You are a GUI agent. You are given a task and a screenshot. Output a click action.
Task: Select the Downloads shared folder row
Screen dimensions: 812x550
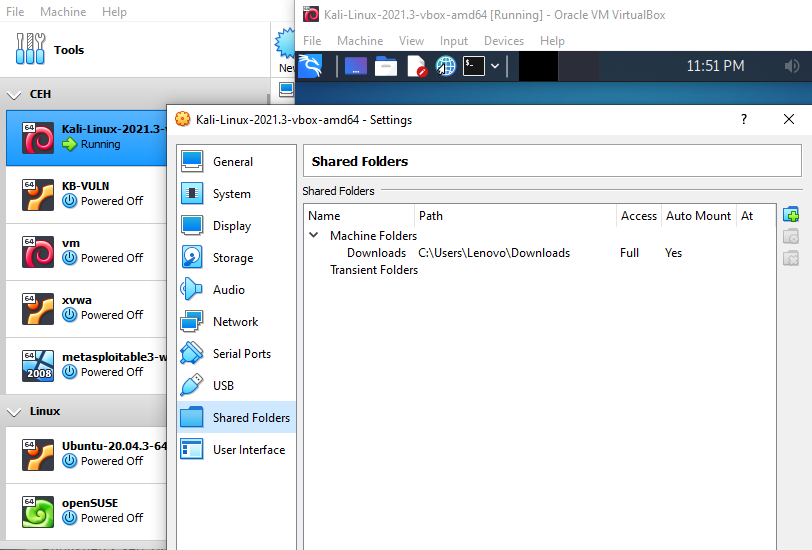click(x=539, y=253)
